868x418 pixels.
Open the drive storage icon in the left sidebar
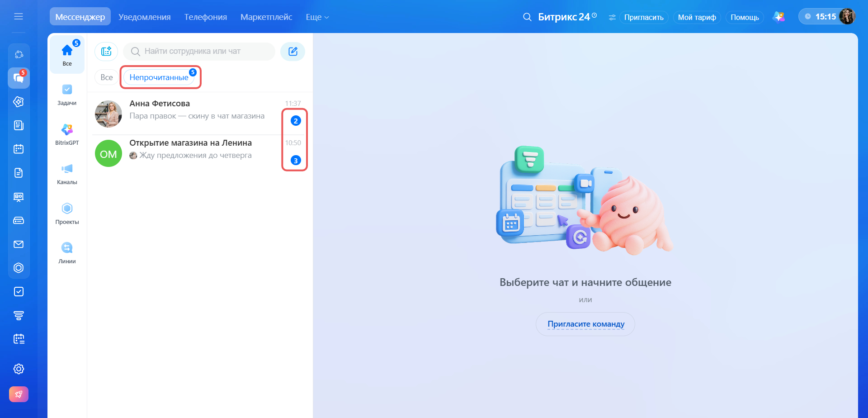pos(19,220)
